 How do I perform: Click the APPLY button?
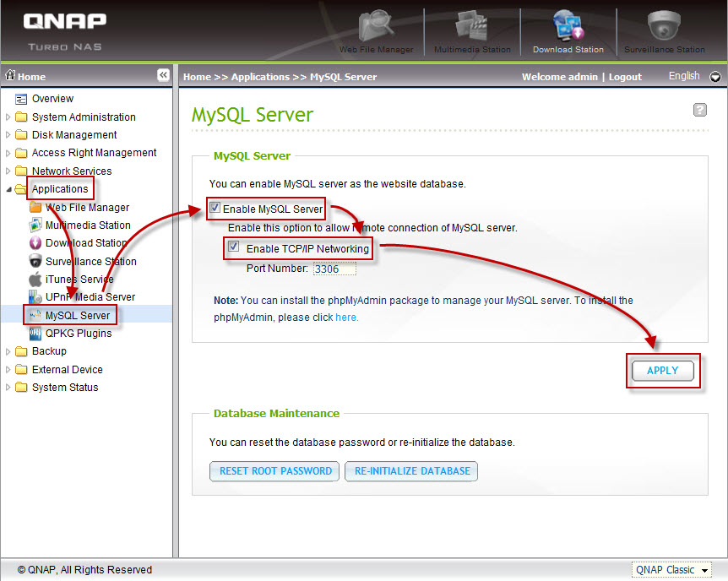click(x=662, y=371)
